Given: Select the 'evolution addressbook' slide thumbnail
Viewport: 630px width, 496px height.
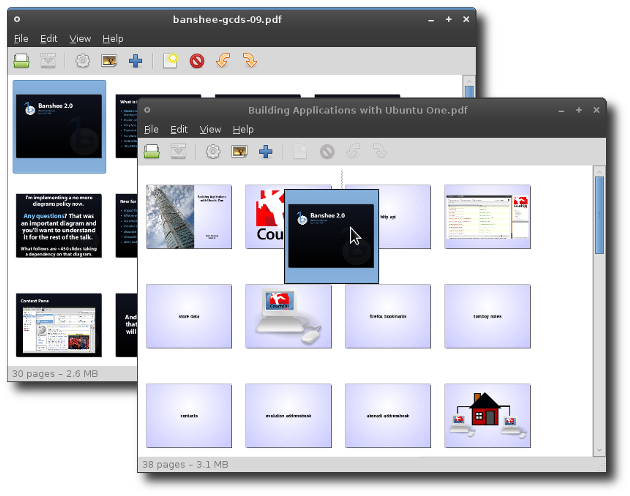Looking at the screenshot, I should pos(288,416).
